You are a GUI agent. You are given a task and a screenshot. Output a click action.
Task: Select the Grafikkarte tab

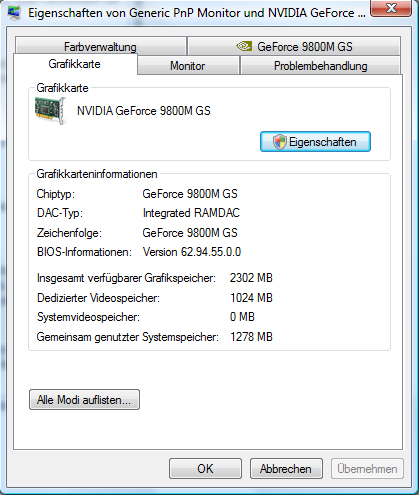click(x=75, y=64)
